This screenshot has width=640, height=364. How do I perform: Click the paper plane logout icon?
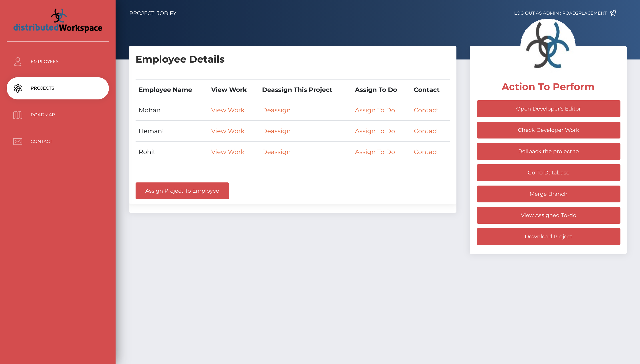pos(613,13)
